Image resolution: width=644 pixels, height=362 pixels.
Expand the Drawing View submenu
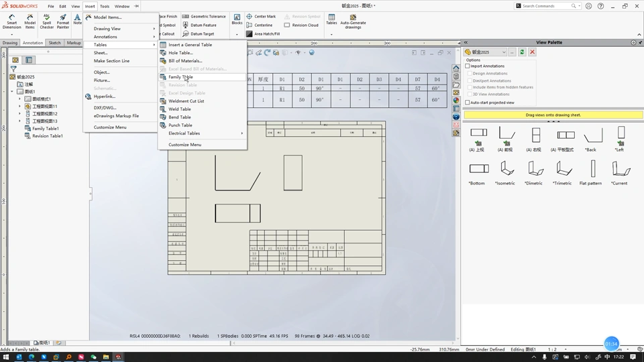(121, 29)
